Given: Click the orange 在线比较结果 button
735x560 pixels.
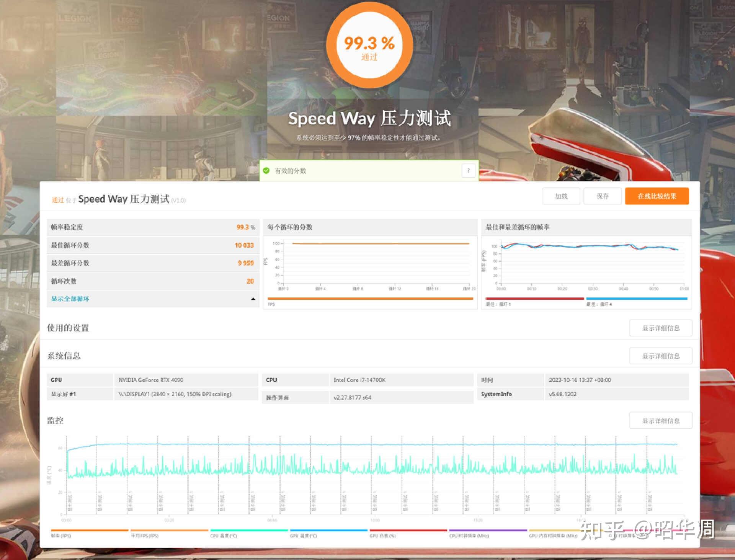Looking at the screenshot, I should [657, 196].
